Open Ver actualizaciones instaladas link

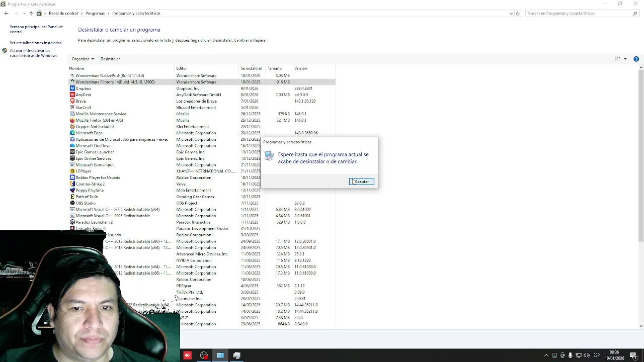click(35, 43)
